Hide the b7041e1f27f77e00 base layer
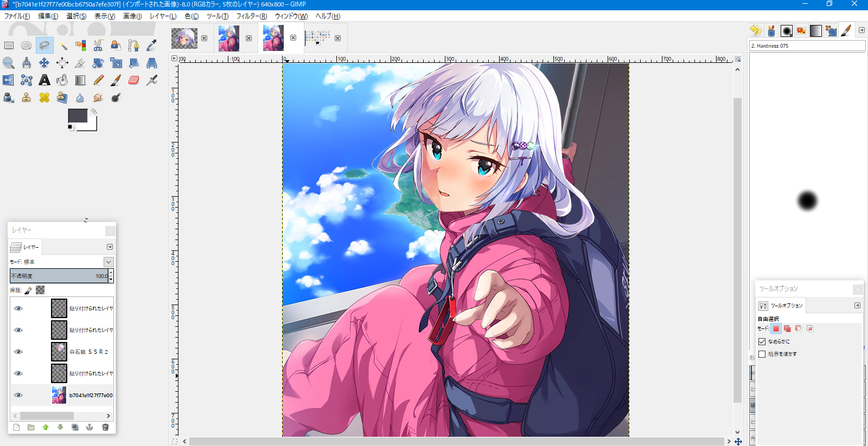 pyautogui.click(x=18, y=395)
